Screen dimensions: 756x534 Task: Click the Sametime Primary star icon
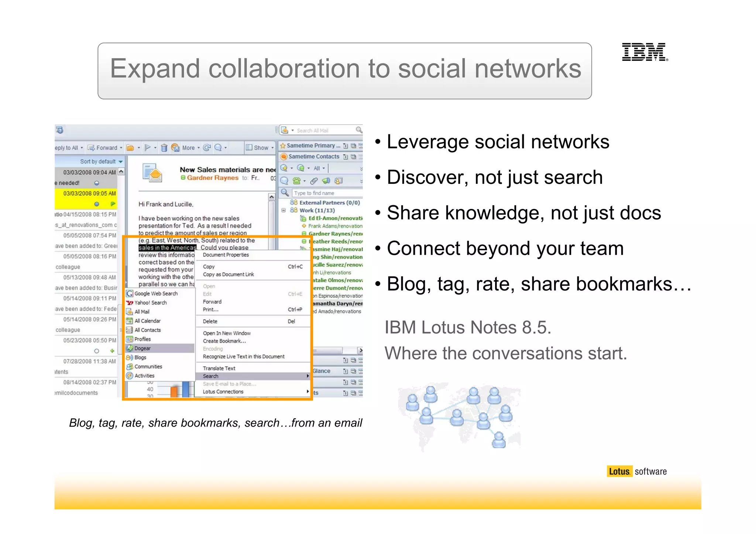[283, 146]
